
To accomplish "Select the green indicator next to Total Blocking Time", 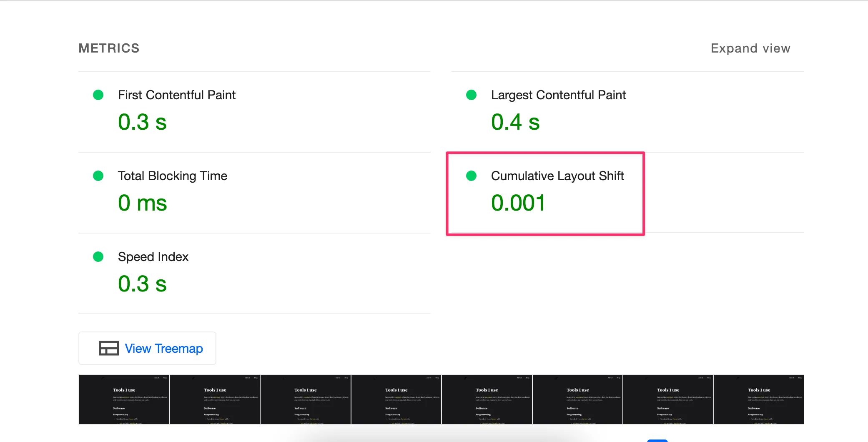I will point(98,176).
